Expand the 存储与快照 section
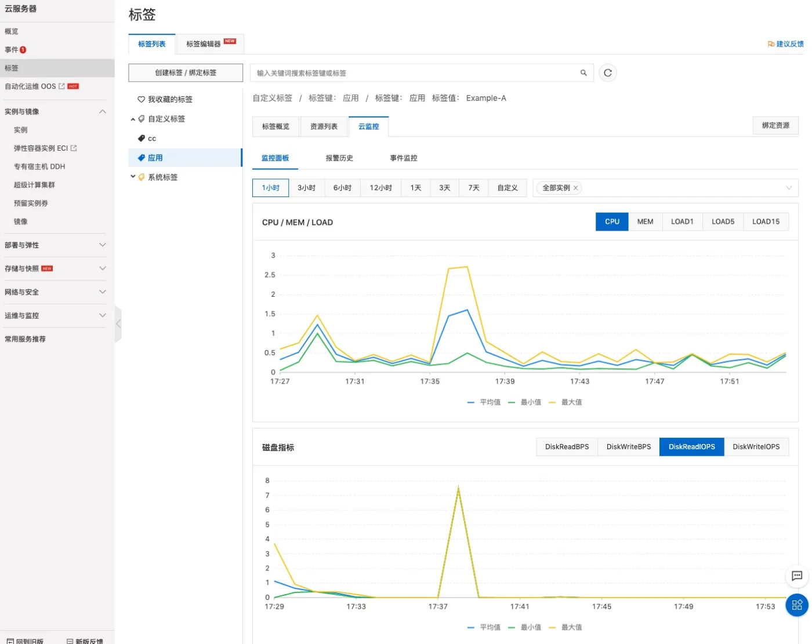This screenshot has width=812, height=644. click(103, 268)
